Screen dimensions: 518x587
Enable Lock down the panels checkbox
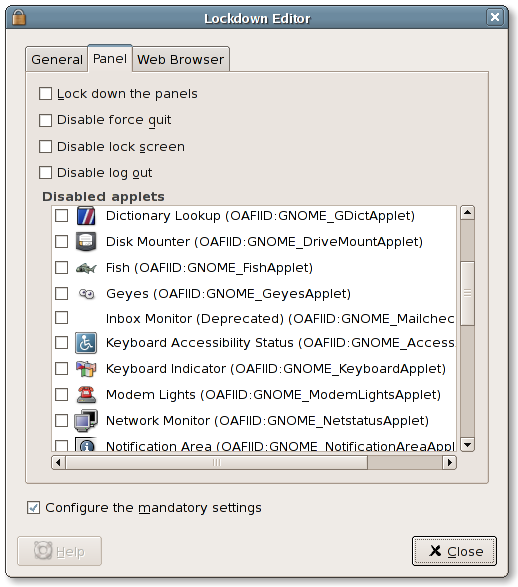(x=45, y=94)
